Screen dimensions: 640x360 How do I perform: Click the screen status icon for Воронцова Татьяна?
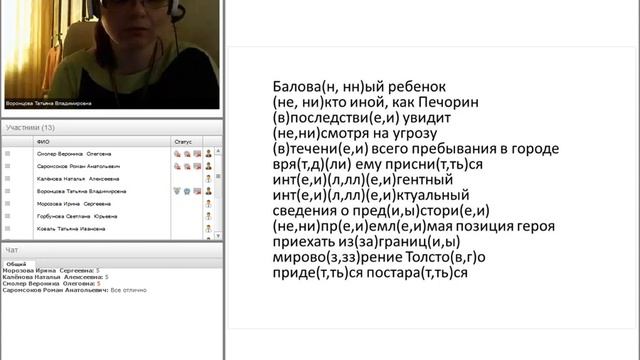(197, 191)
